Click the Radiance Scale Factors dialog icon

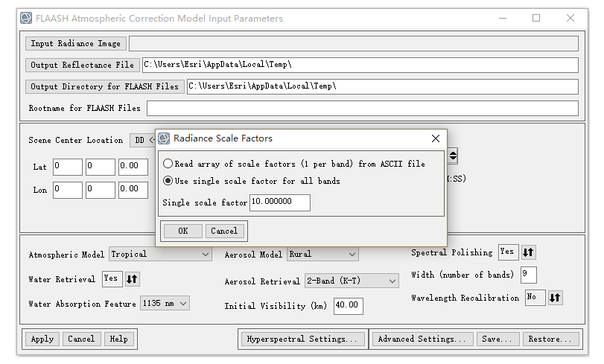pyautogui.click(x=164, y=138)
